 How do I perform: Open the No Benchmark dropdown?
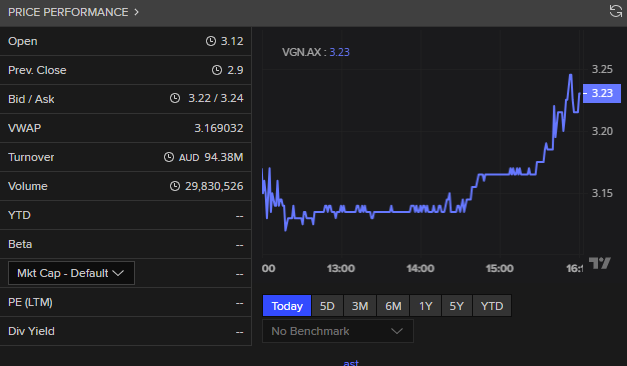[338, 331]
